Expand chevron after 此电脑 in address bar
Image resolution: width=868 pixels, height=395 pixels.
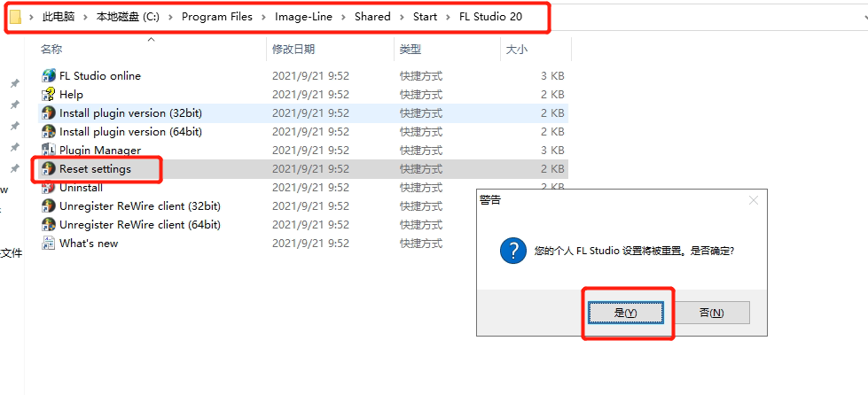click(x=87, y=17)
